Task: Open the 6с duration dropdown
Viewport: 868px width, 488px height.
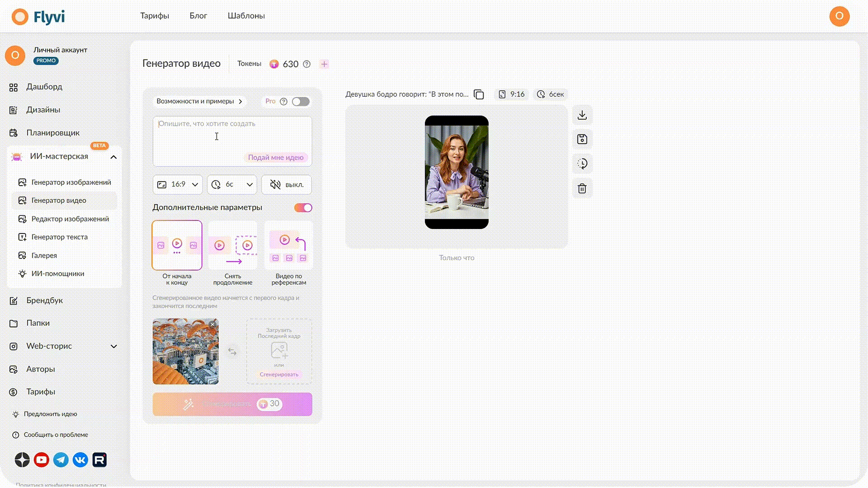Action: tap(232, 184)
